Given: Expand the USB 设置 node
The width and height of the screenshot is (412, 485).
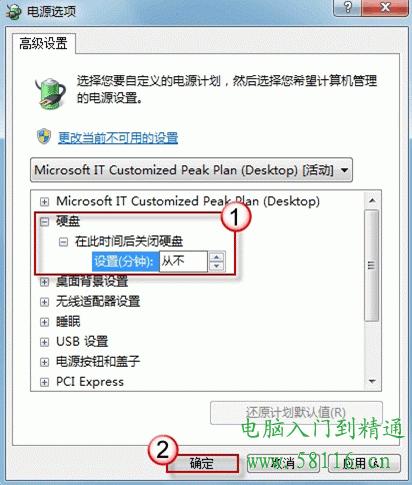Looking at the screenshot, I should coord(44,342).
